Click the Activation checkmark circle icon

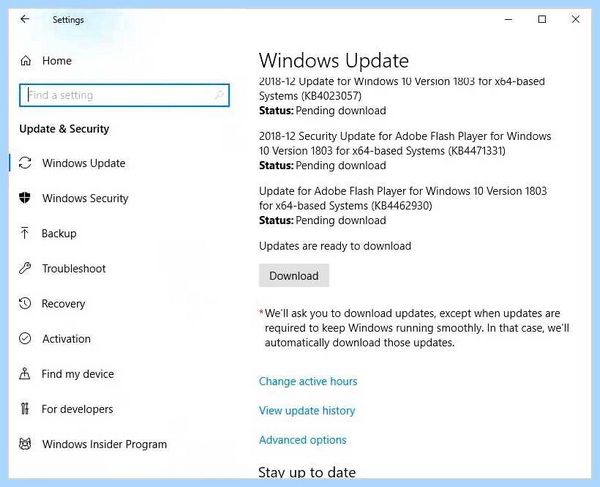25,339
